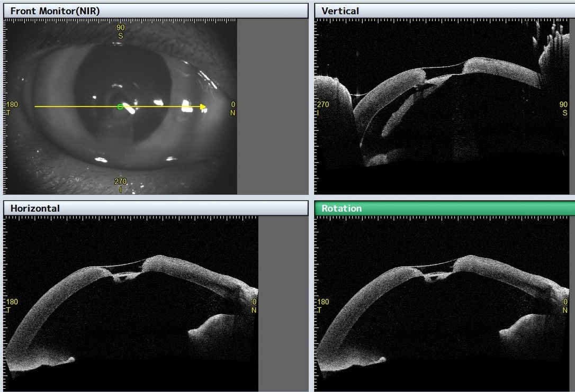Viewport: 575px width, 392px height.
Task: Click the yellow scan line arrowhead
Action: [x=203, y=107]
